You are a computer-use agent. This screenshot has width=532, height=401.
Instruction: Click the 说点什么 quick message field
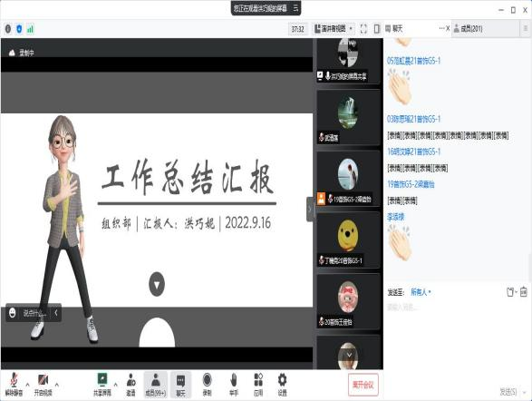click(34, 313)
